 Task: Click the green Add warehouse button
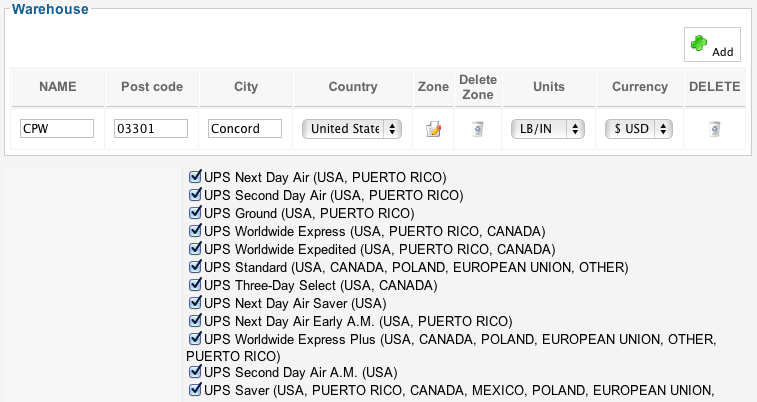(x=712, y=44)
